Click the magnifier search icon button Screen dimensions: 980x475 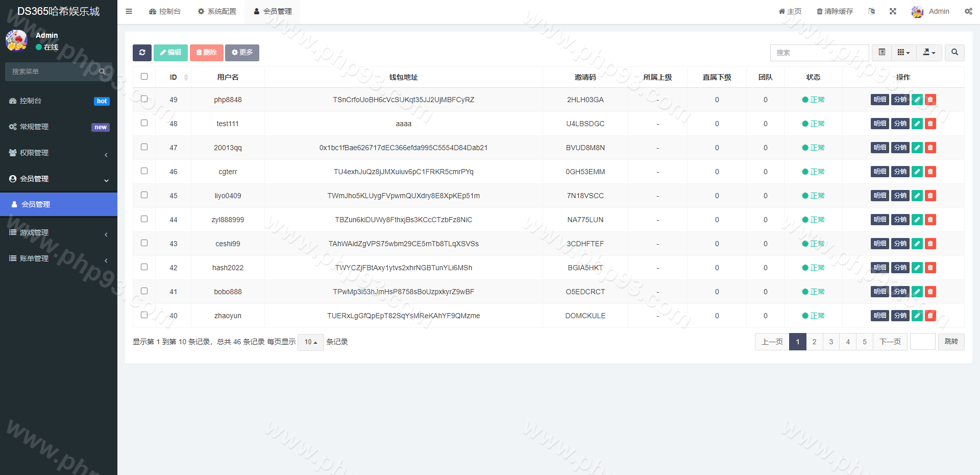coord(954,53)
